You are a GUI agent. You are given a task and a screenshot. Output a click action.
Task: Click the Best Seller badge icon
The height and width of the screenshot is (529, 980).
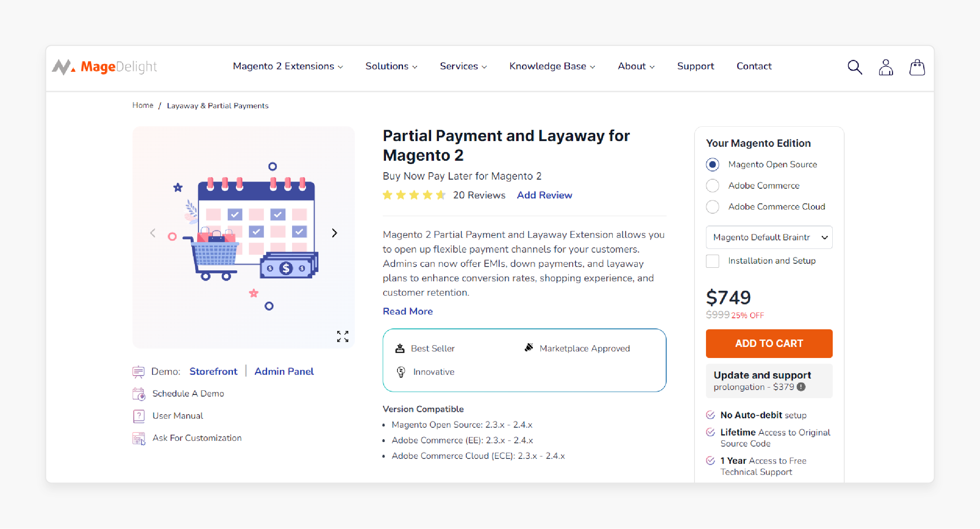400,348
